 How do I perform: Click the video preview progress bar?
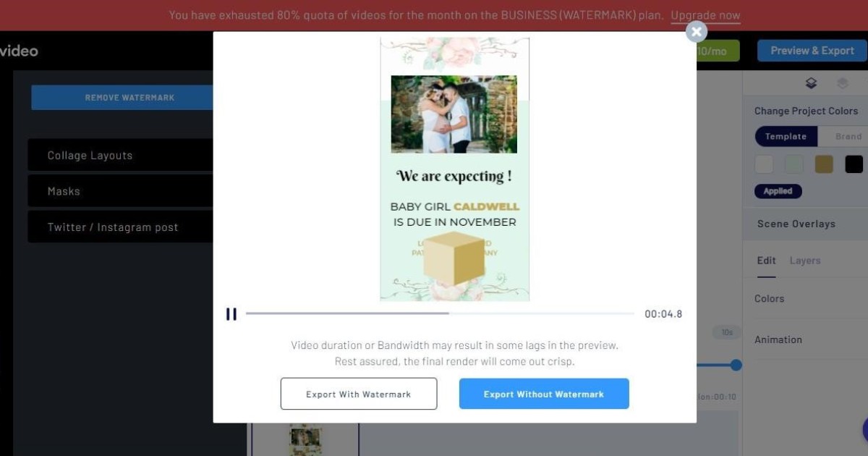click(440, 313)
